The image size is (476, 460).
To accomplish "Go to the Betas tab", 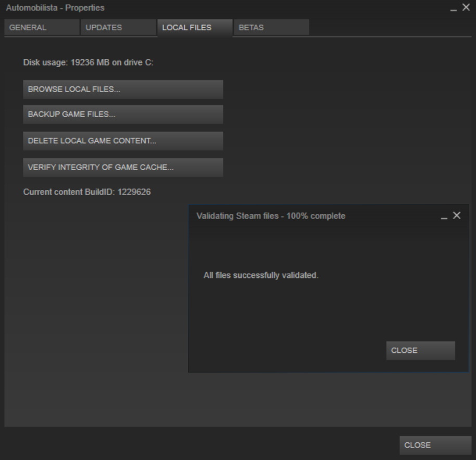I will point(271,28).
